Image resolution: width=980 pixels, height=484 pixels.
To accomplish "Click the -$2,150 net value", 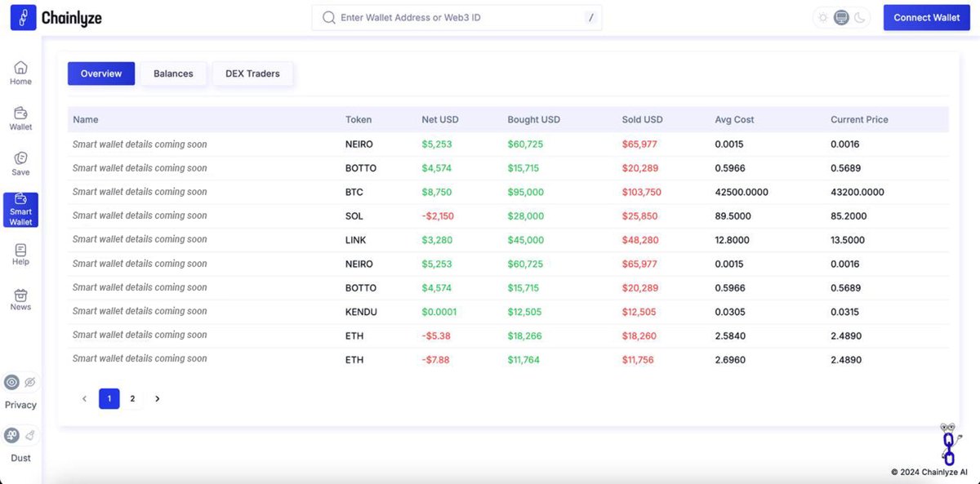I will pyautogui.click(x=438, y=216).
